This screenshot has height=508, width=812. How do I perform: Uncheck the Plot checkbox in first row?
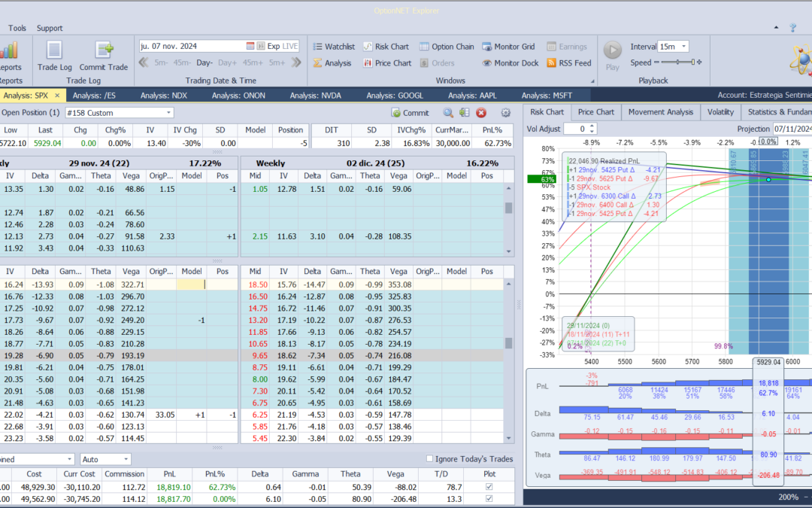(490, 488)
